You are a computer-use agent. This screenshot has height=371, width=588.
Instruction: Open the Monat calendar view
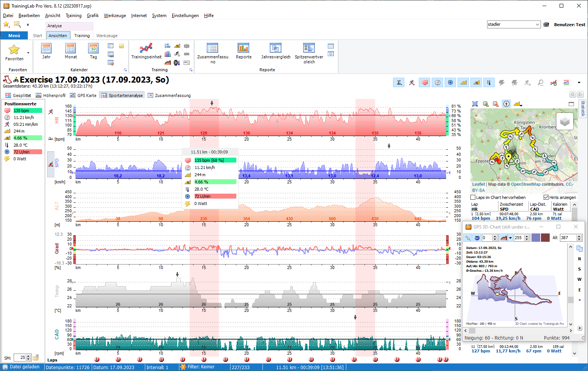click(71, 51)
